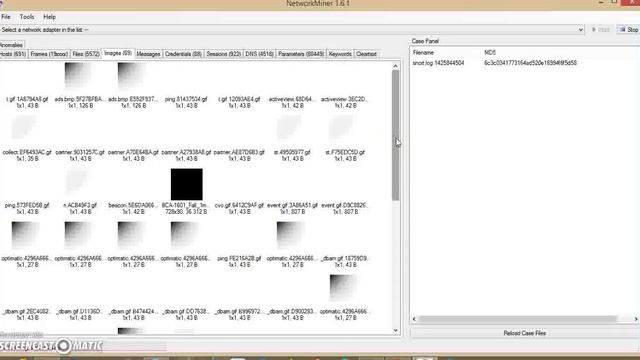Click the images list scroll down arrow
Screen dimensions: 640x360
(x=396, y=330)
